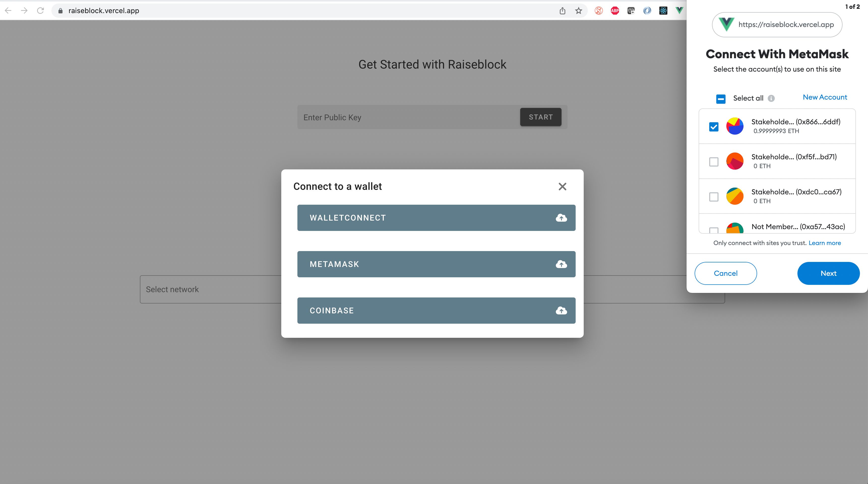The height and width of the screenshot is (484, 868).
Task: Click the raiseblock.vercel.app site pill
Action: [777, 25]
